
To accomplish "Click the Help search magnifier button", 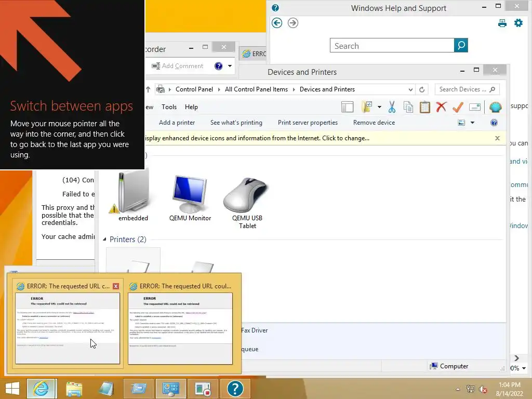I will coord(461,45).
